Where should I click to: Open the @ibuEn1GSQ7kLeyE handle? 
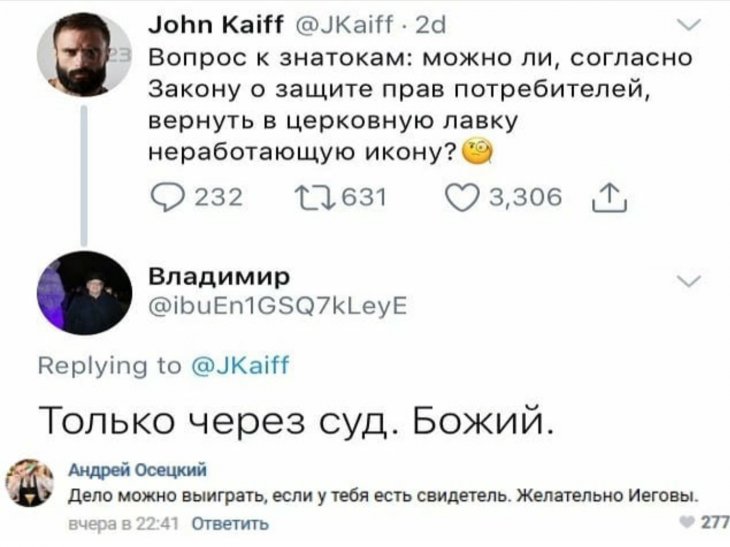(x=278, y=306)
